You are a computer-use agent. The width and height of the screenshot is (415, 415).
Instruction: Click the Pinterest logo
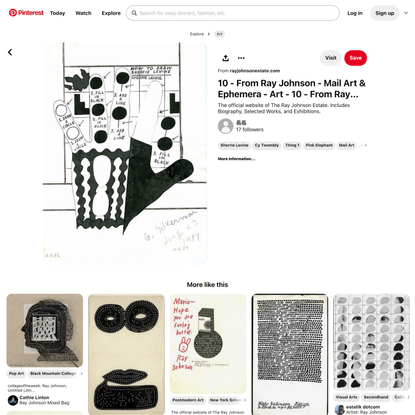tap(26, 13)
